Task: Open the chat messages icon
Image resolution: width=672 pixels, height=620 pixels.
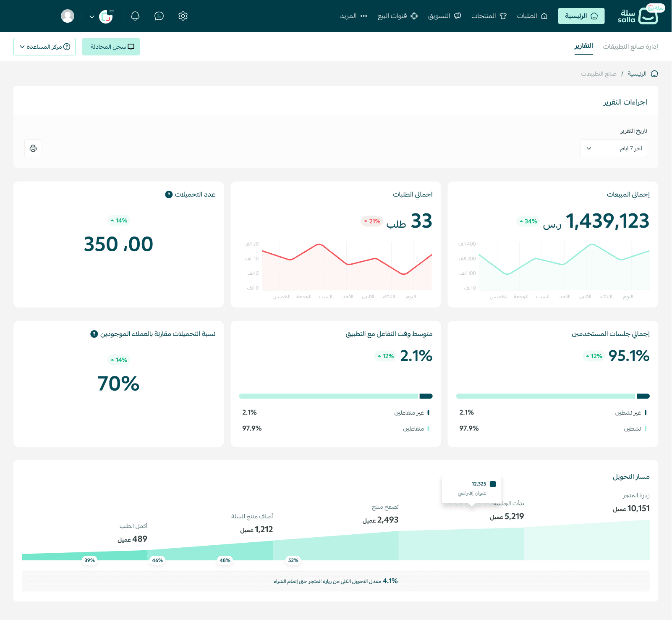Action: click(x=159, y=16)
